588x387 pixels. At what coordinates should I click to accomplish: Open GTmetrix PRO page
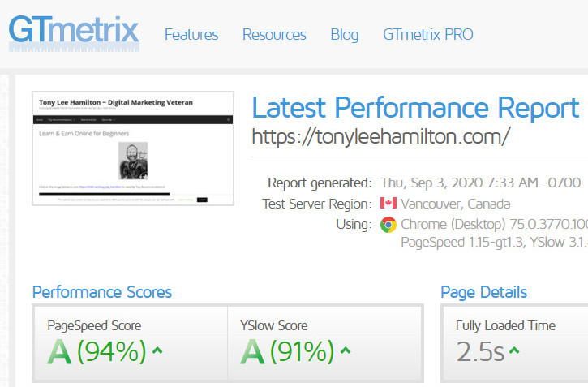(428, 35)
